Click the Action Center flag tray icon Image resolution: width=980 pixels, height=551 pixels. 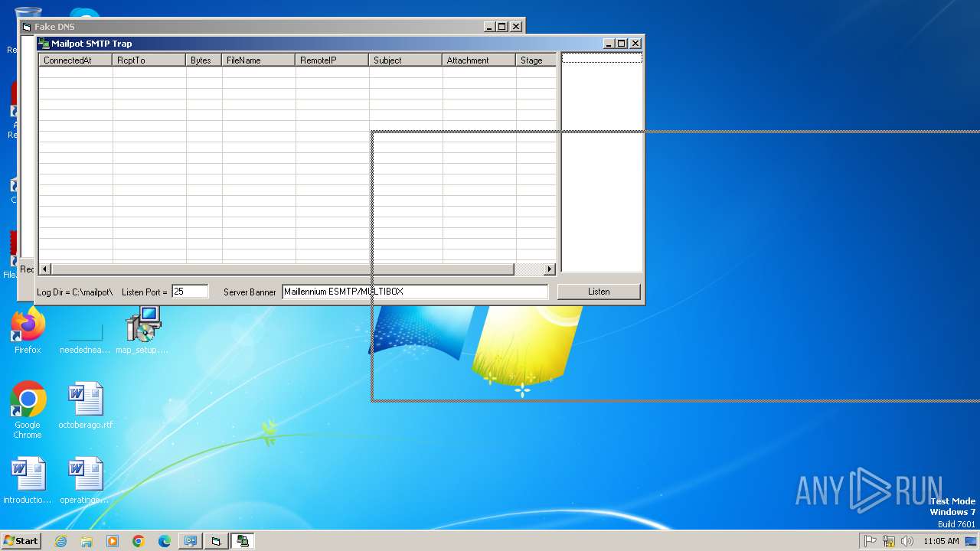click(871, 541)
